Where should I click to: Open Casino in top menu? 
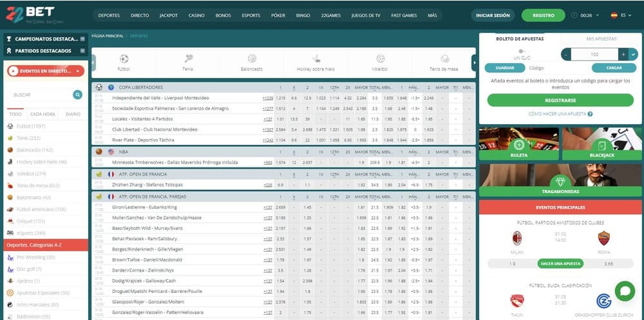[196, 15]
